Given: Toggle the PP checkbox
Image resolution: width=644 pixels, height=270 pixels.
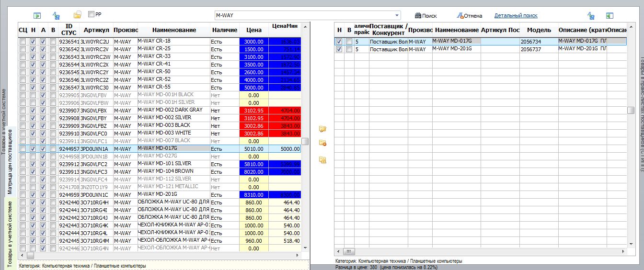Looking at the screenshot, I should 91,15.
